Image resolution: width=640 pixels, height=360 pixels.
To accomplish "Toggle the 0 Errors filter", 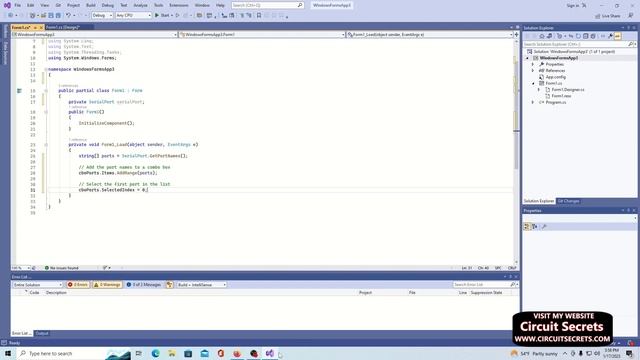I will click(78, 284).
